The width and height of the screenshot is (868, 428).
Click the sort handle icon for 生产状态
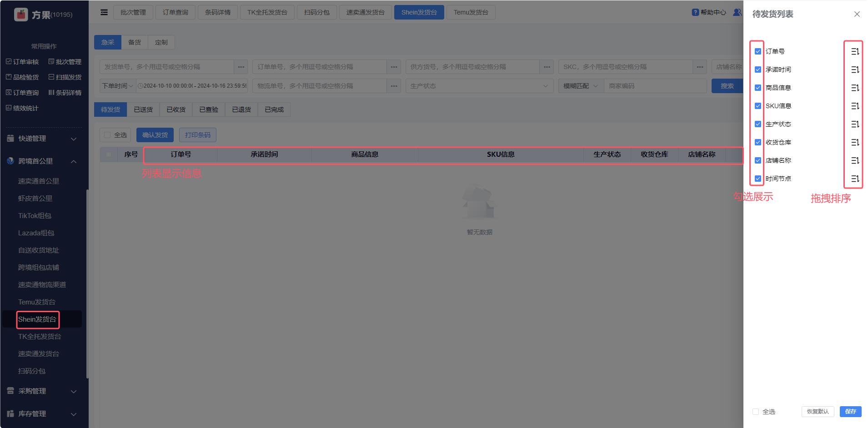[x=855, y=124]
